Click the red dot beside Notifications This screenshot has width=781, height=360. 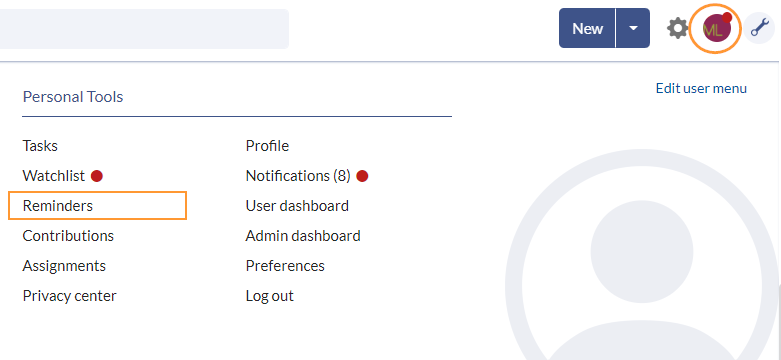tap(363, 176)
